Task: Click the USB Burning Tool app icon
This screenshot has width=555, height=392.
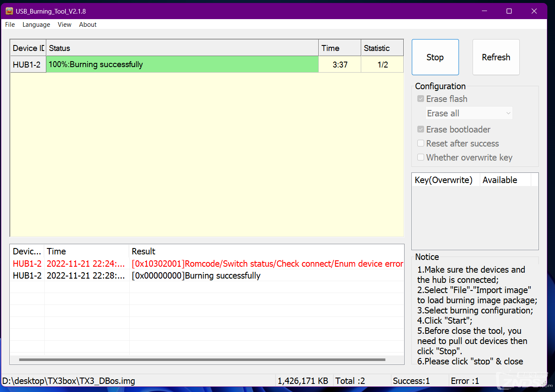Action: [x=9, y=11]
